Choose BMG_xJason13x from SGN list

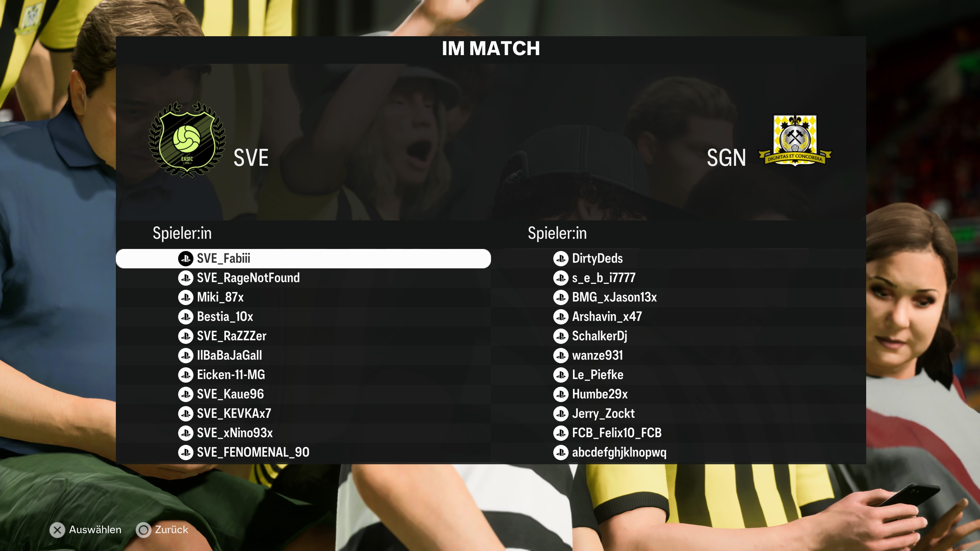point(678,297)
